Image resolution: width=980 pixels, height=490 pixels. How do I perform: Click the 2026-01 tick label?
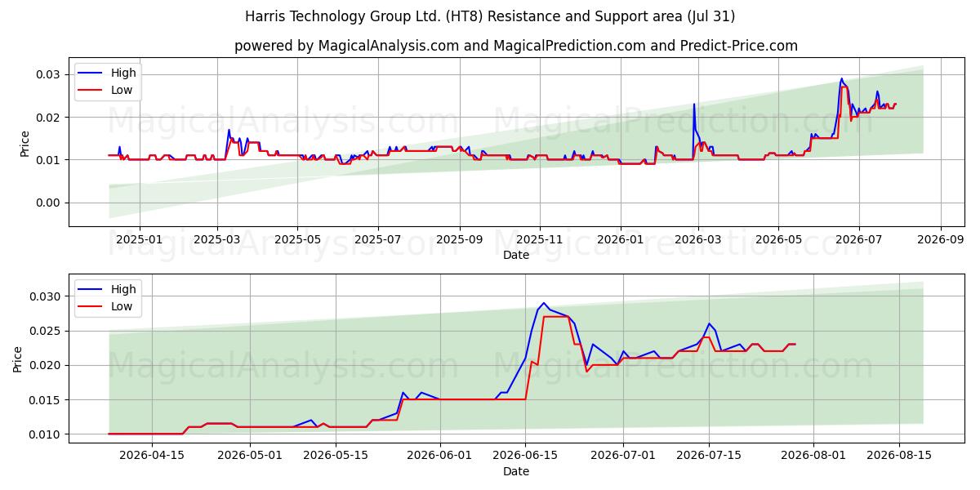tap(620, 238)
